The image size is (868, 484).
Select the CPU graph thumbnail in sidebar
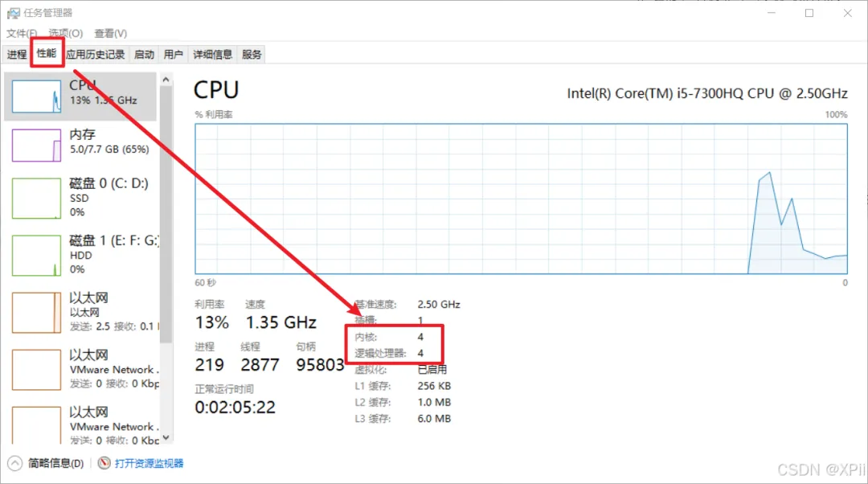pos(36,96)
